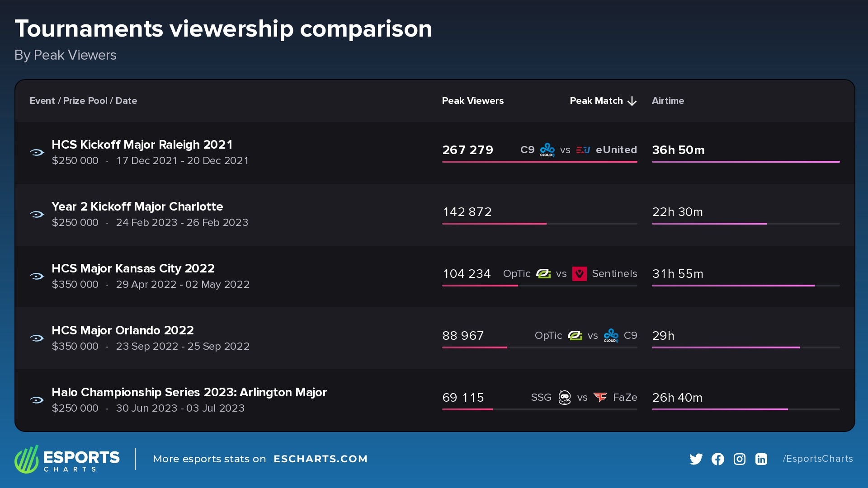
Task: Toggle the eye icon for HCS Kickoff Major Raleigh 2021
Action: coord(37,152)
